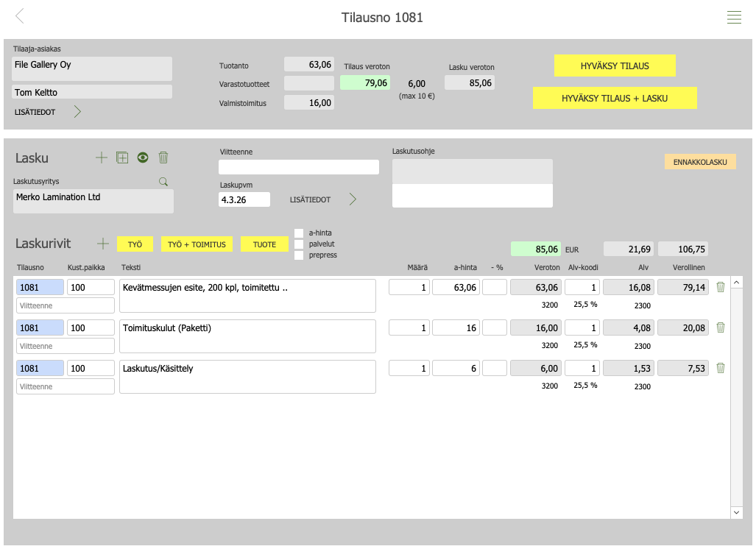Click the eye preview icon for Lasku

(143, 157)
